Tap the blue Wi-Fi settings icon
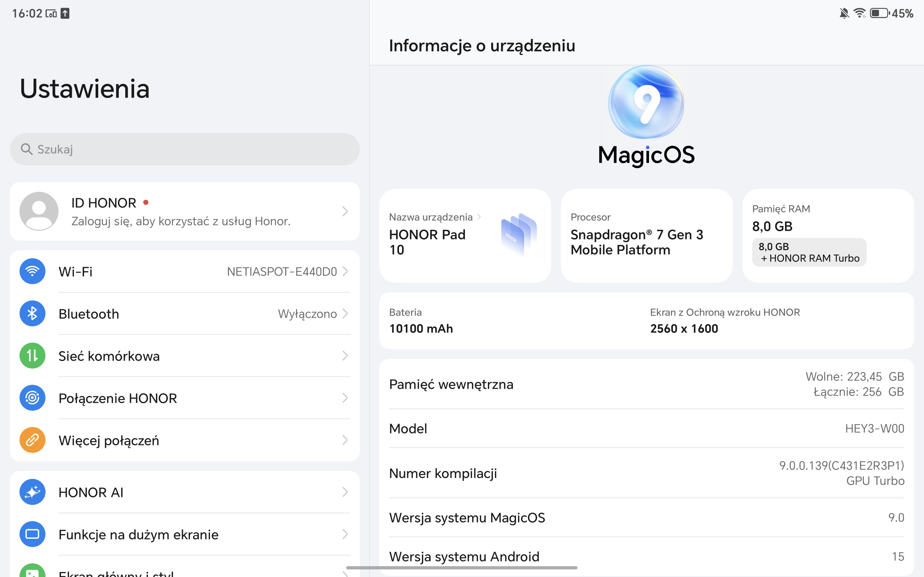This screenshot has height=577, width=924. click(32, 271)
